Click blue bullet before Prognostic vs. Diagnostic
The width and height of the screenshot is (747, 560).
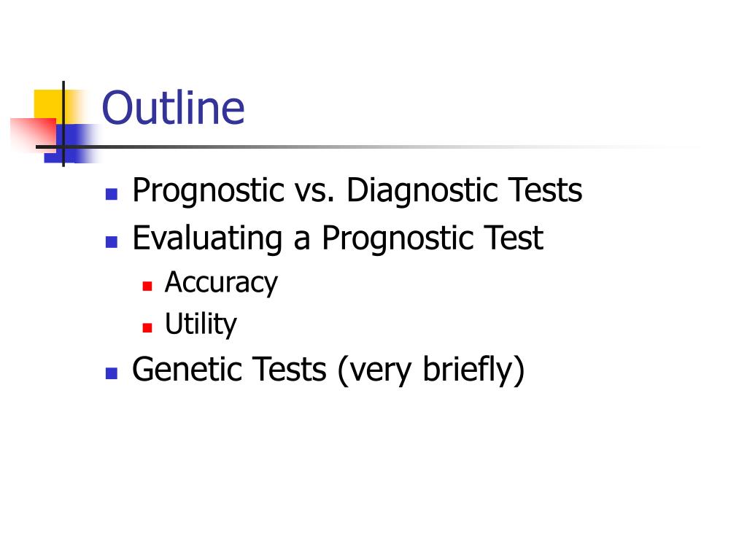[112, 194]
